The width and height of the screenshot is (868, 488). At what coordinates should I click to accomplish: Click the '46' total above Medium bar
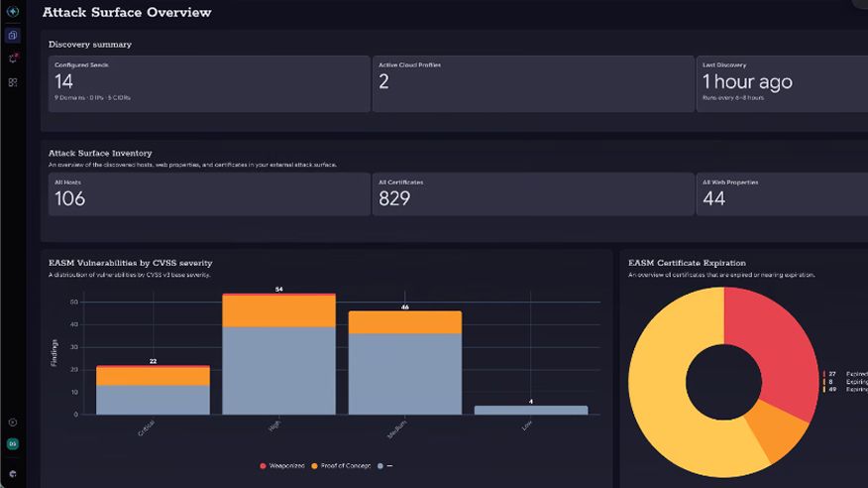(404, 306)
